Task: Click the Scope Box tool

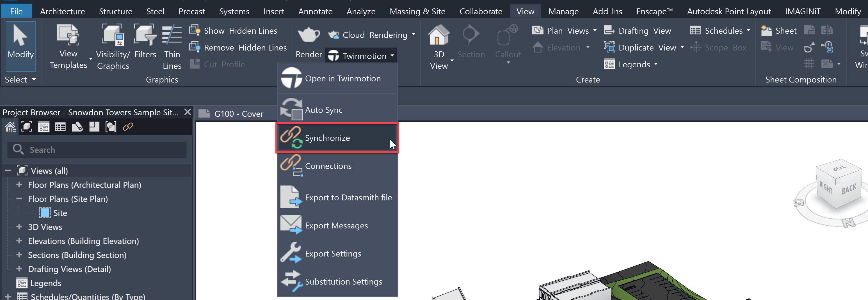Action: 718,47
